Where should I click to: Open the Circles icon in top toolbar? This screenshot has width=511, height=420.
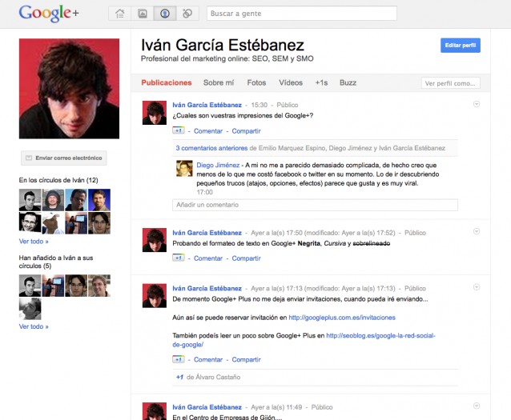click(187, 14)
